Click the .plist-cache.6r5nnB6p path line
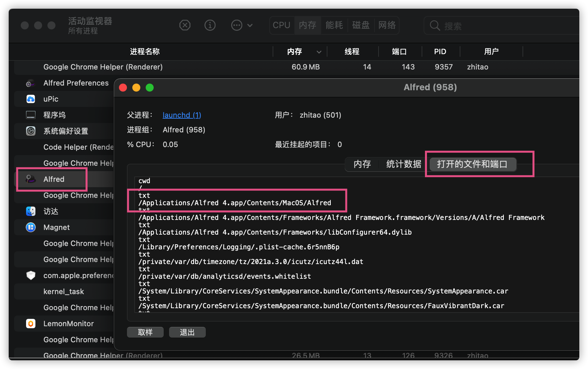 [239, 247]
